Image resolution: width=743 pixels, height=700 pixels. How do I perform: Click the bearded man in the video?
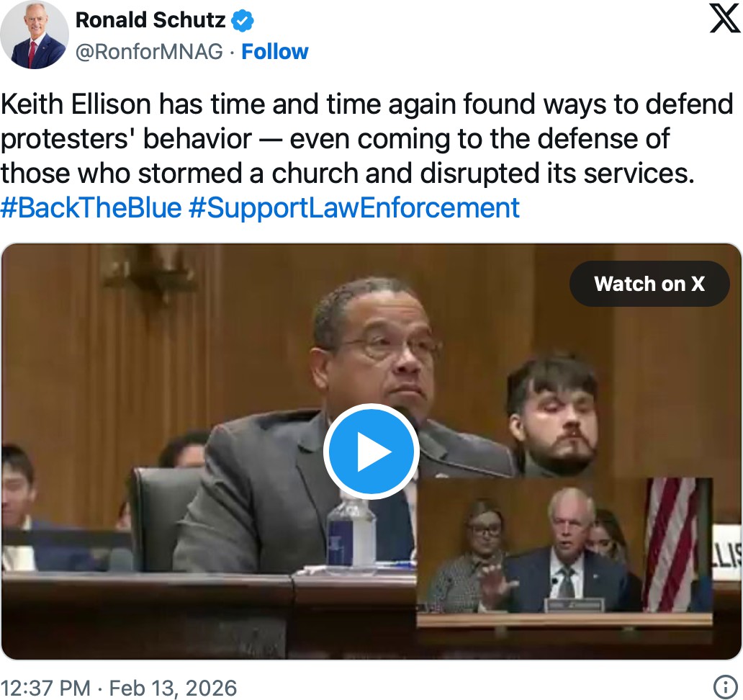(554, 418)
